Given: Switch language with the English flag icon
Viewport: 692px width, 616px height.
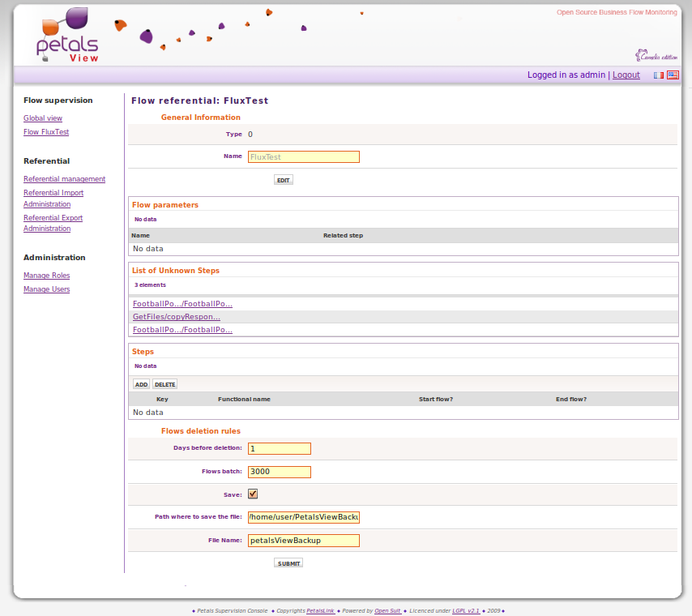Looking at the screenshot, I should 673,75.
